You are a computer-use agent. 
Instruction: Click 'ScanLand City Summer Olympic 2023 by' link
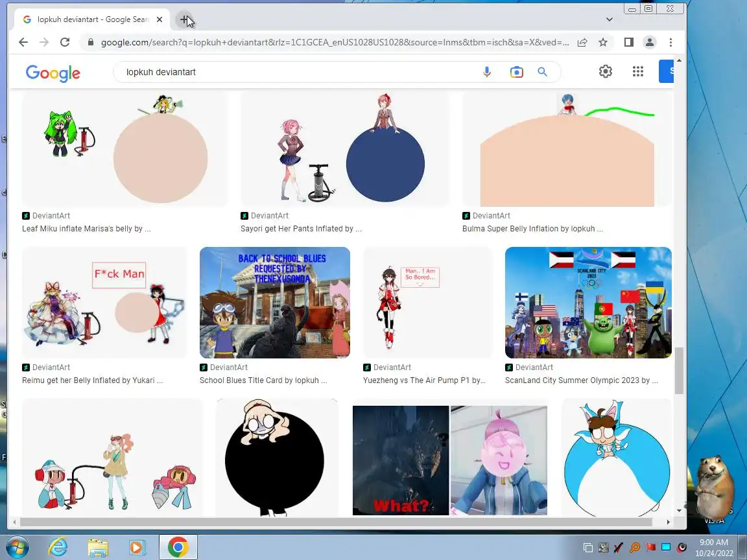582,380
